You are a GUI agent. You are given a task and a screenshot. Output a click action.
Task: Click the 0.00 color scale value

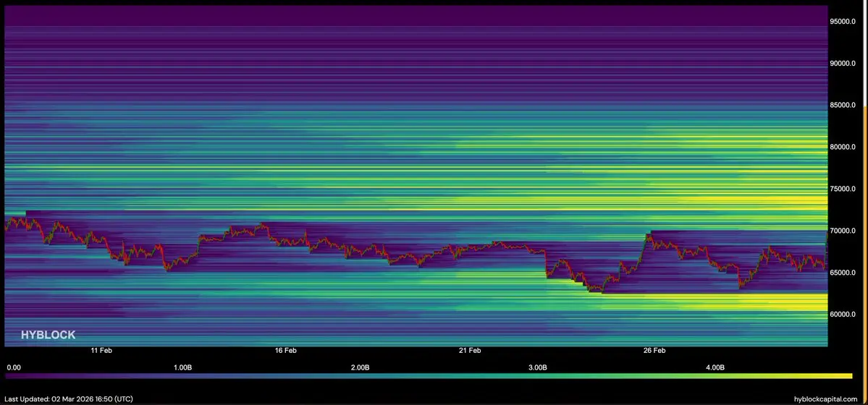(13, 367)
